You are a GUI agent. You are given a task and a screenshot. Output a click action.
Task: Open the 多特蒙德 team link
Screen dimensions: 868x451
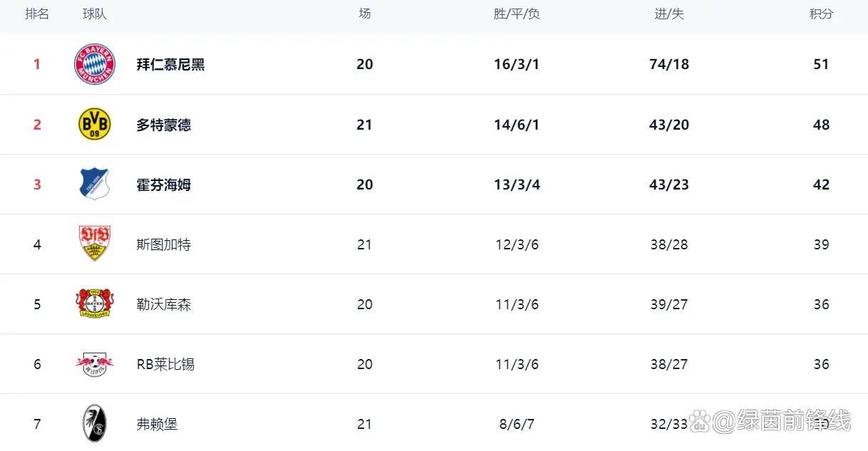[x=163, y=125]
